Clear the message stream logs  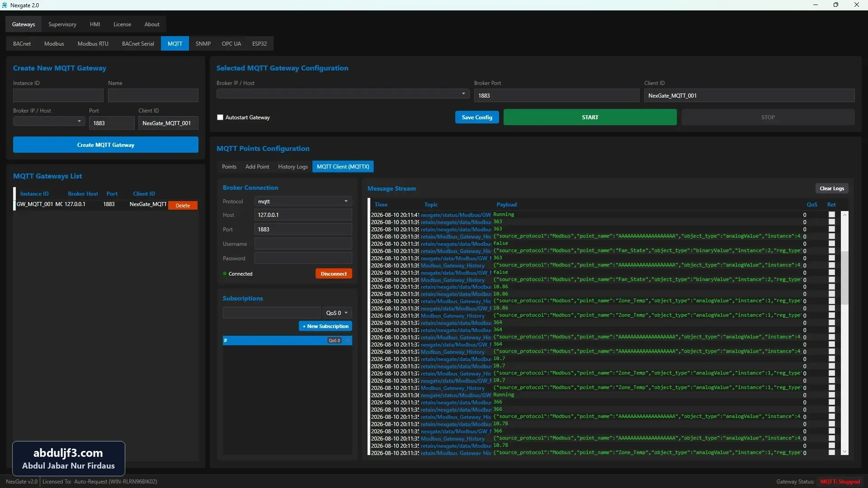(x=832, y=188)
